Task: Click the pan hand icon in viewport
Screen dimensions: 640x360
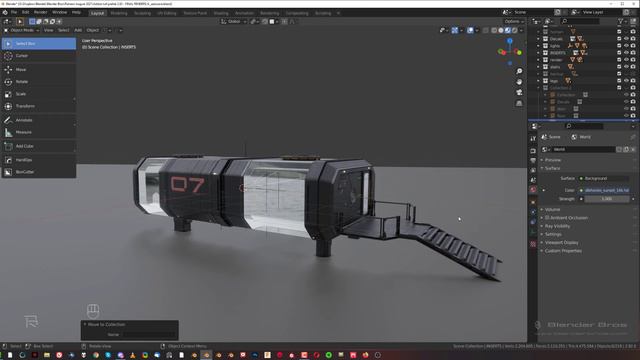Action: 519,82
